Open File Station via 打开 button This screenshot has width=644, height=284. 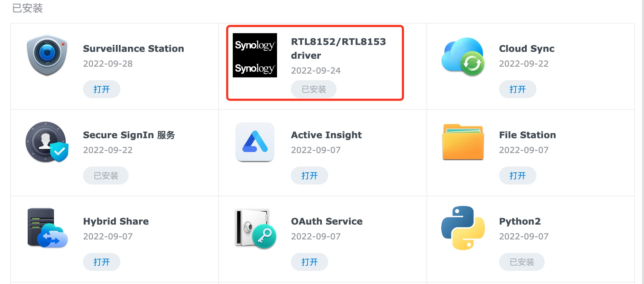[x=517, y=176]
